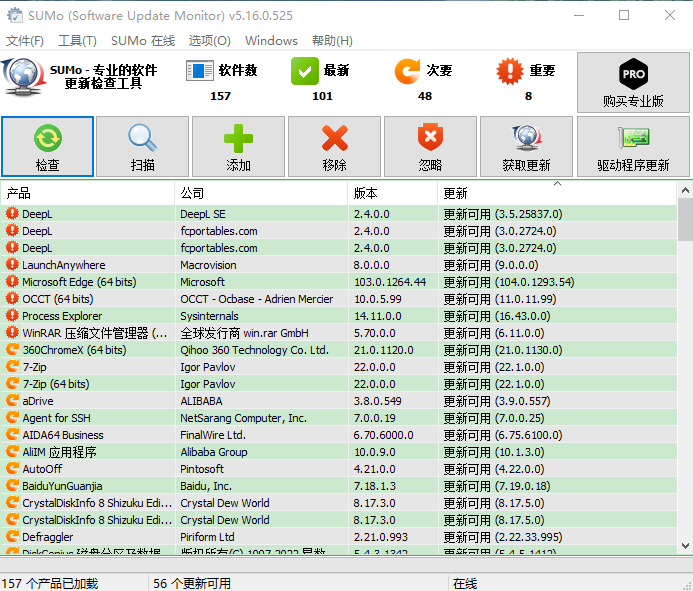Sort by the 更新 column header

coord(557,193)
